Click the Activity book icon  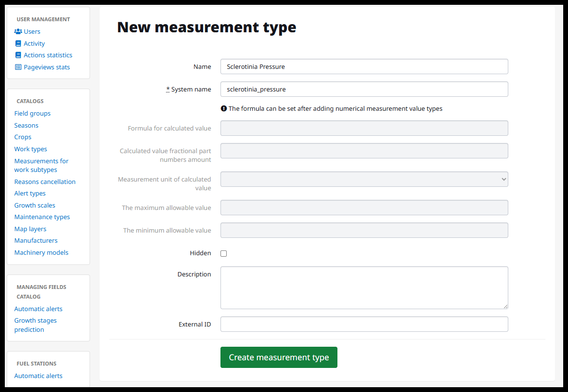coord(18,43)
